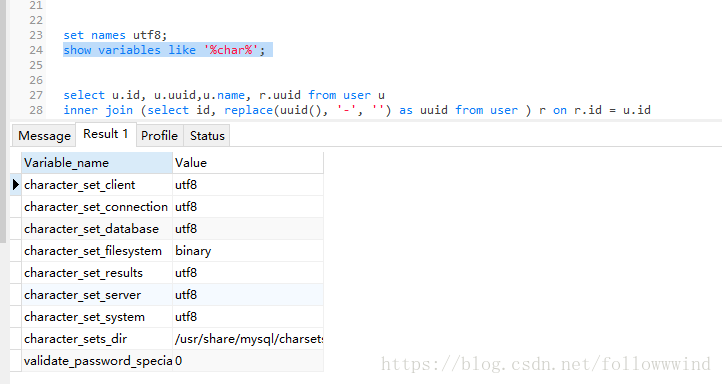Switch to the Profile tab
This screenshot has height=384, width=722.
pos(159,136)
